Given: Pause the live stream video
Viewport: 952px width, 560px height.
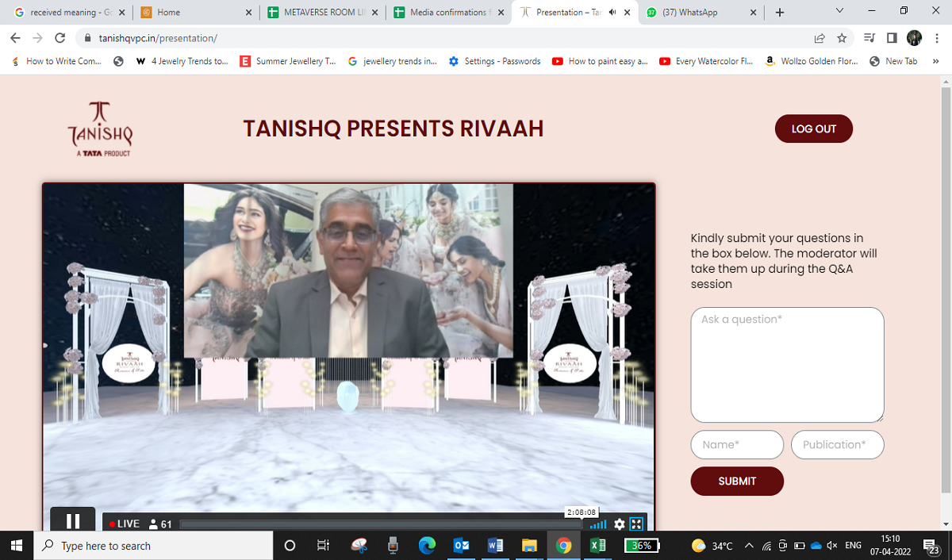Looking at the screenshot, I should click(x=72, y=521).
